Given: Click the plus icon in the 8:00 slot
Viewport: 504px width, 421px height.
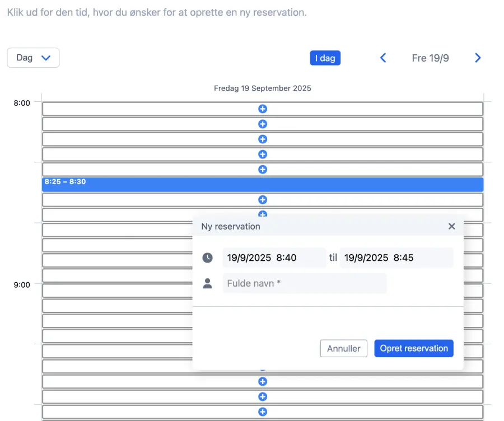Looking at the screenshot, I should point(262,109).
